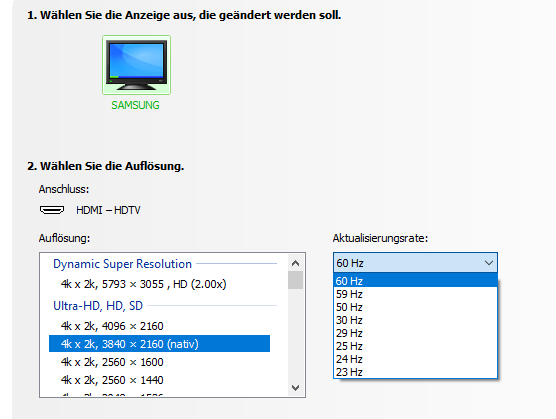Choose 29 Hz refresh rate
Screen dimensions: 556x419
(x=415, y=333)
